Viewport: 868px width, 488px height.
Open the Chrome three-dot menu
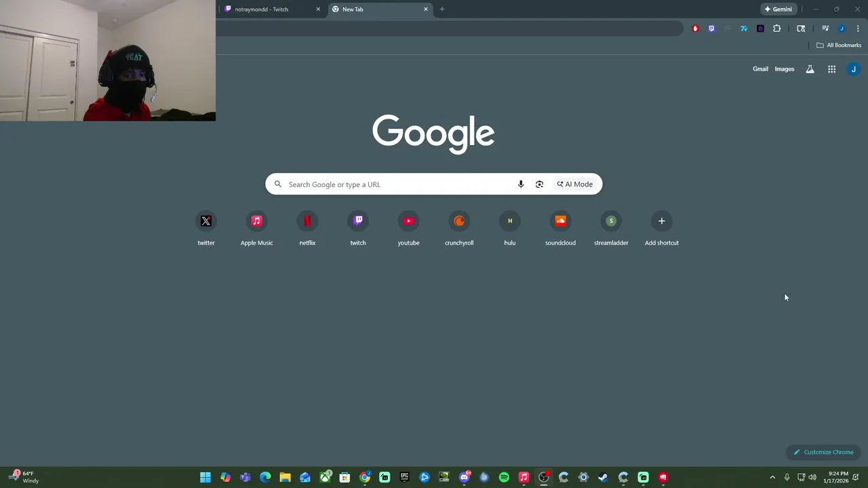click(x=858, y=28)
